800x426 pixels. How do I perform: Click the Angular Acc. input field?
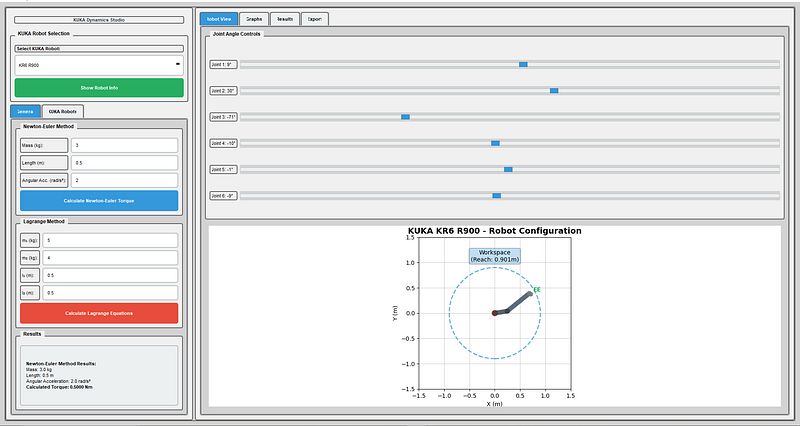click(110, 181)
